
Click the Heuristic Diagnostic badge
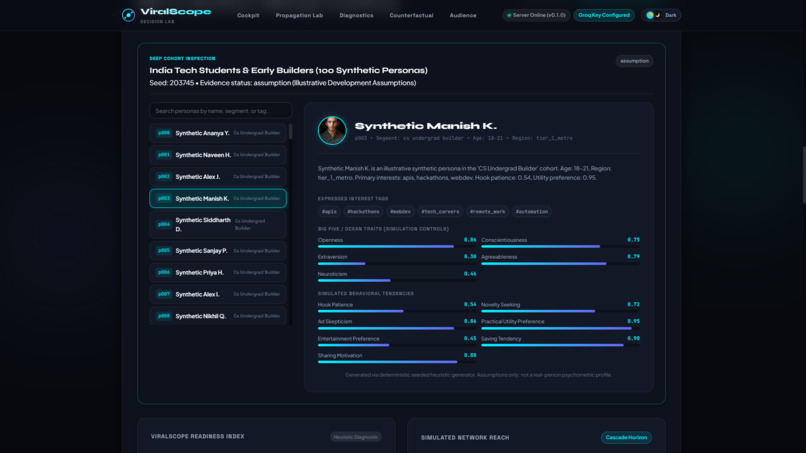(356, 437)
